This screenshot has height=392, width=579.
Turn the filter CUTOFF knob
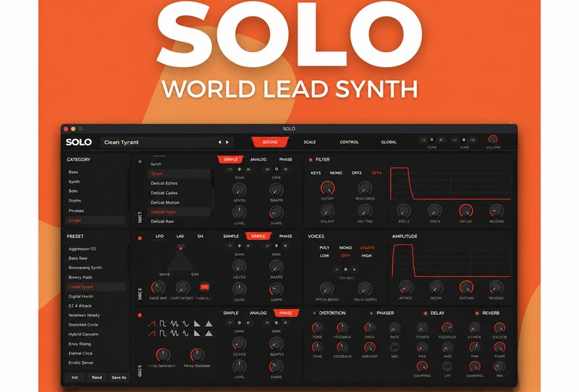click(x=328, y=188)
